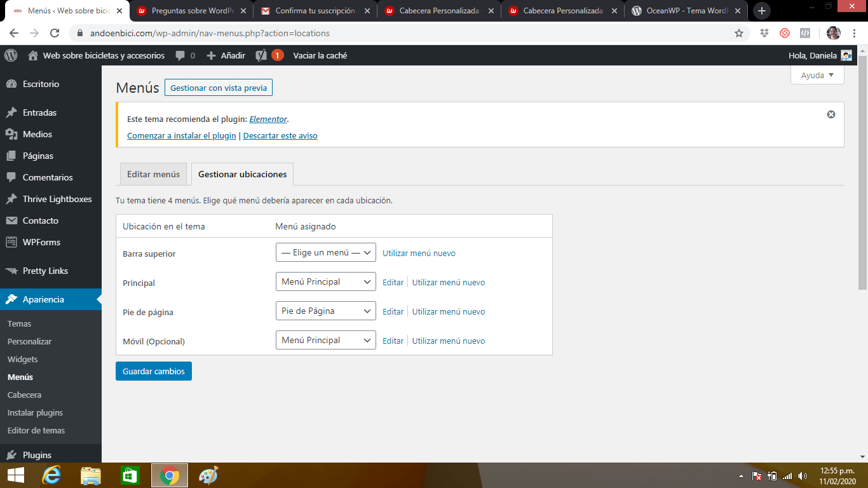The height and width of the screenshot is (488, 868).
Task: Click Editar link for Principal row
Action: [x=393, y=282]
